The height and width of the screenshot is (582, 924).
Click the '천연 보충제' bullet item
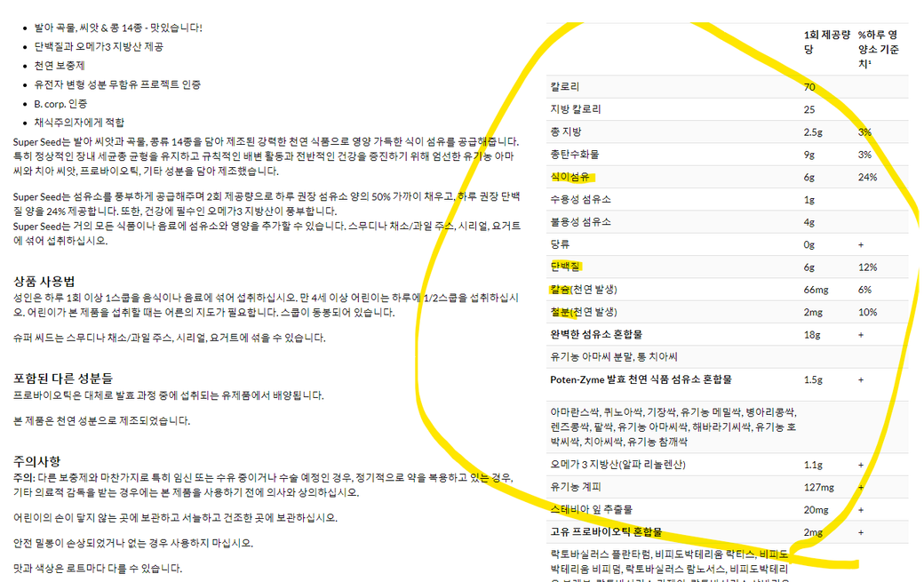[60, 66]
